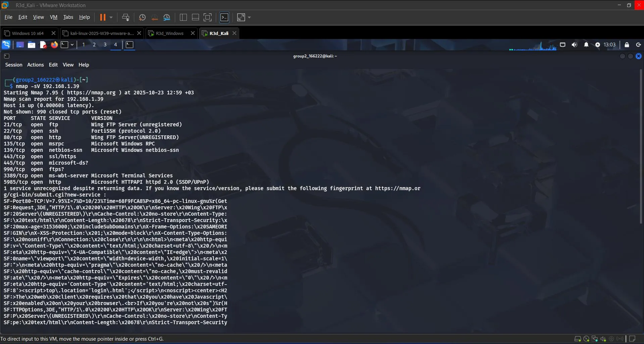Viewport: 644px width, 344px height.
Task: Expand the stretch guest dropdown arrow
Action: pyautogui.click(x=249, y=17)
